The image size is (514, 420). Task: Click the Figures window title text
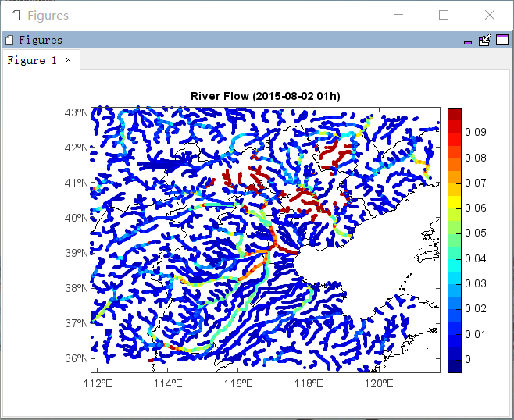pyautogui.click(x=48, y=16)
